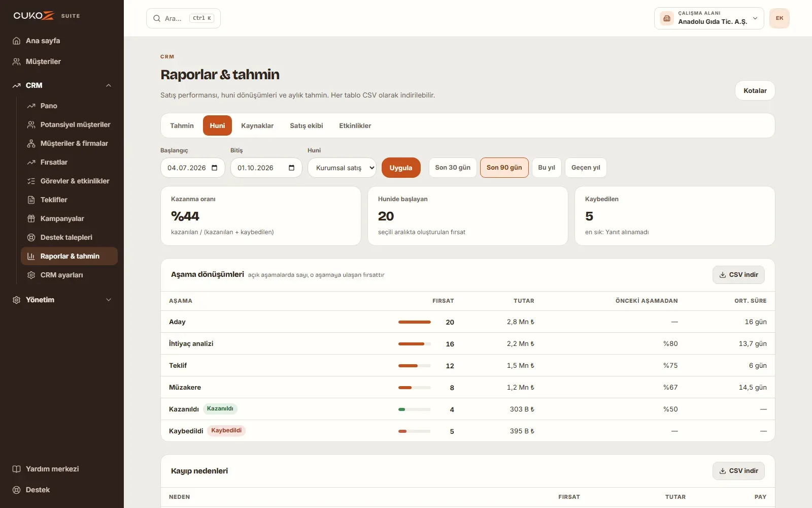Viewport: 812px width, 508px height.
Task: Click the Müşteriler people icon in sidebar
Action: [16, 61]
